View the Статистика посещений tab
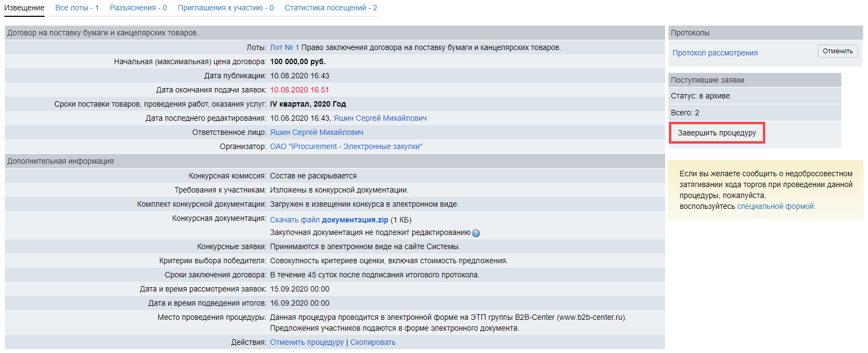 click(x=331, y=8)
